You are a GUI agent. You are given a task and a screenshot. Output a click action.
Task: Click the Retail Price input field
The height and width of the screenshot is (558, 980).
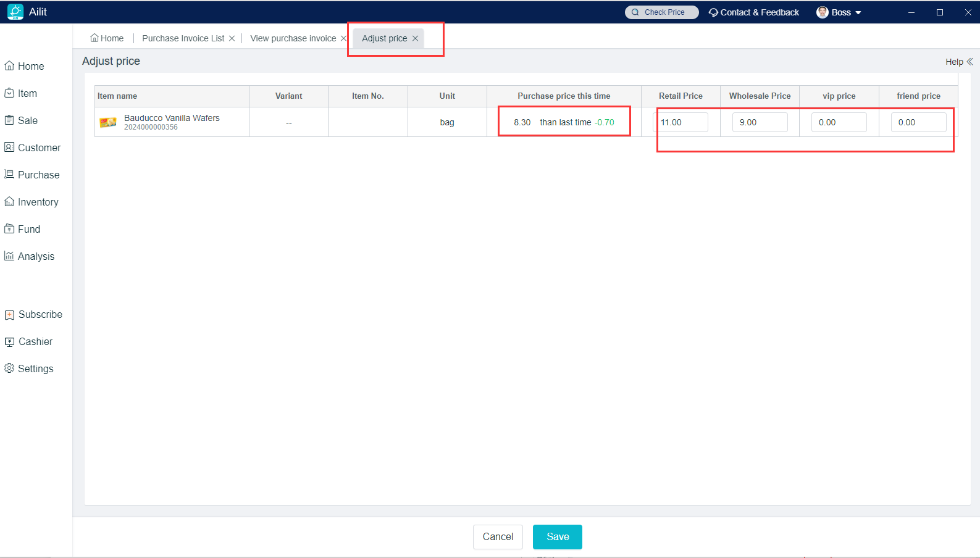[681, 122]
